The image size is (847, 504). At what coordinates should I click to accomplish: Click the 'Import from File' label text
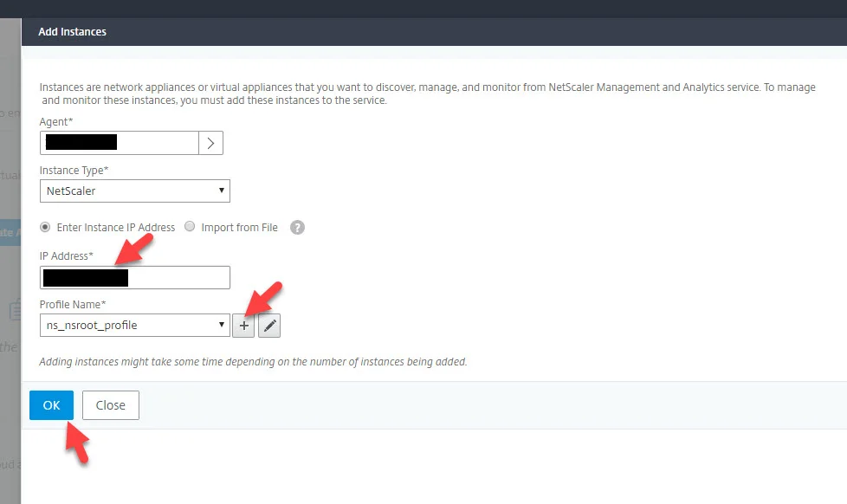(x=239, y=228)
